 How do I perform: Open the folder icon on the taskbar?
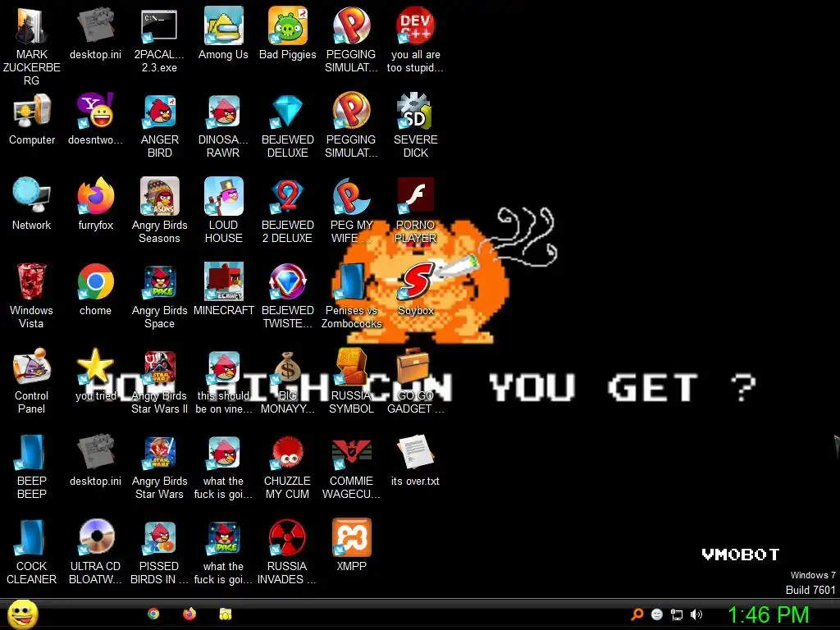[x=226, y=614]
